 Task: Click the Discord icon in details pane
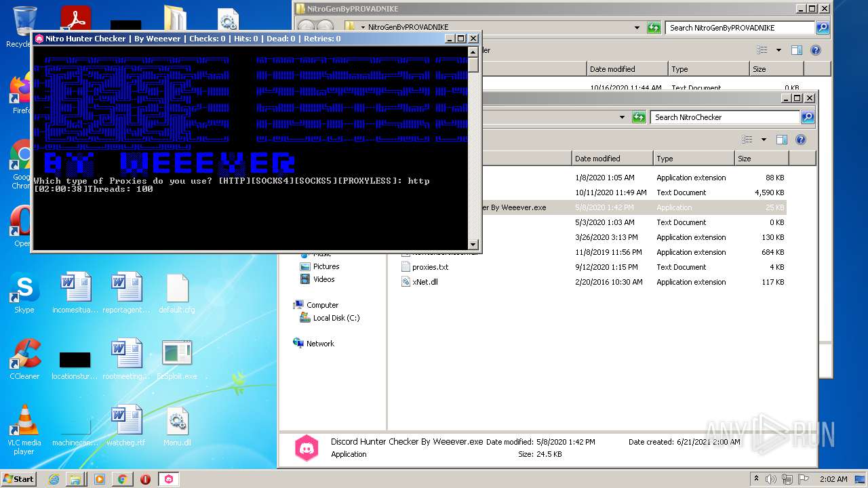point(307,448)
